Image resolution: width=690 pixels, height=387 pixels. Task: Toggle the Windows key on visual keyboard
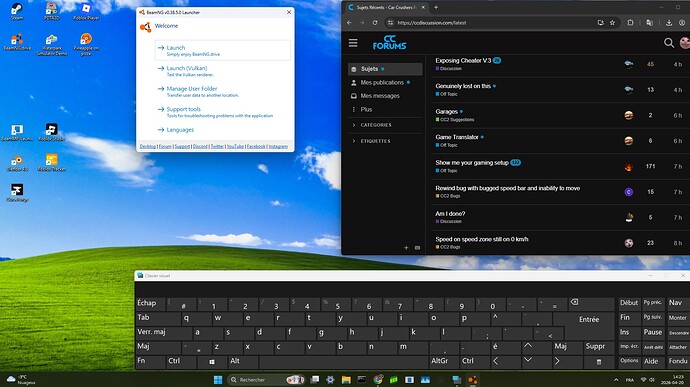coord(212,361)
